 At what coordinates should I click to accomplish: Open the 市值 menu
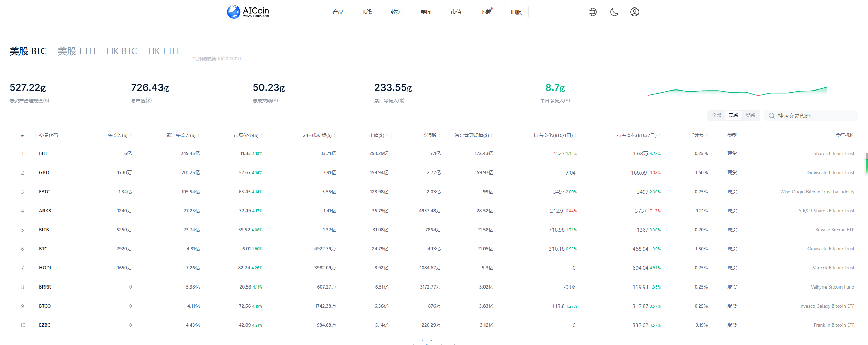[x=456, y=12]
